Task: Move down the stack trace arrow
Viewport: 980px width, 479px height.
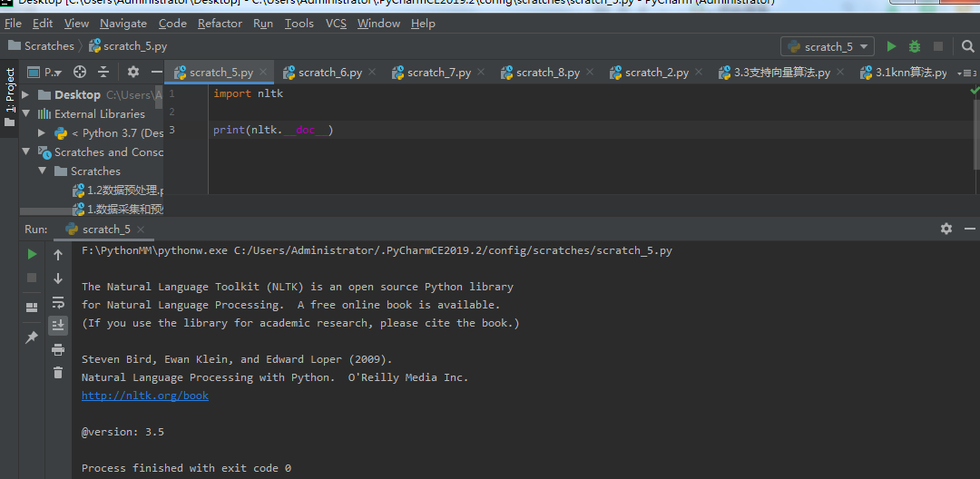Action: click(x=58, y=278)
